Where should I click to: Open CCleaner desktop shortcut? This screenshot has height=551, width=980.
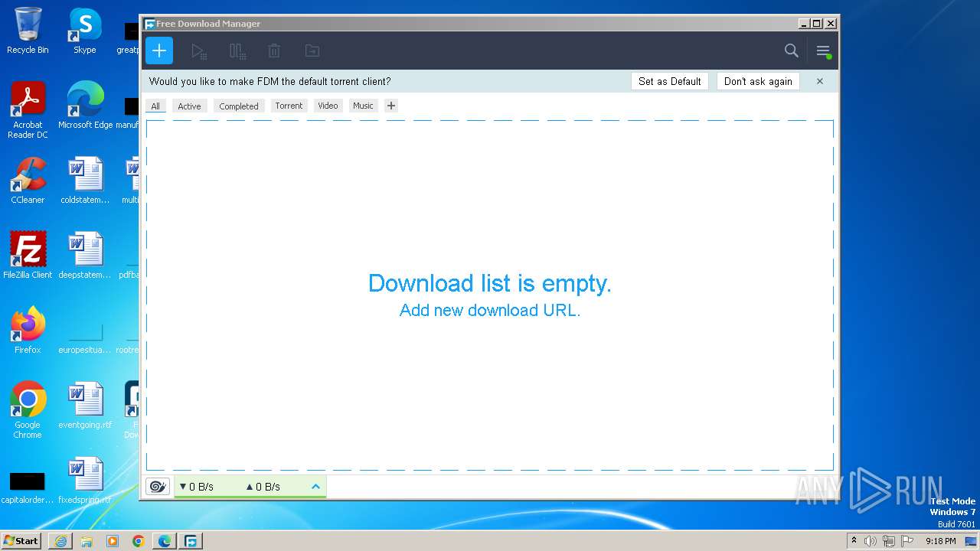(28, 181)
